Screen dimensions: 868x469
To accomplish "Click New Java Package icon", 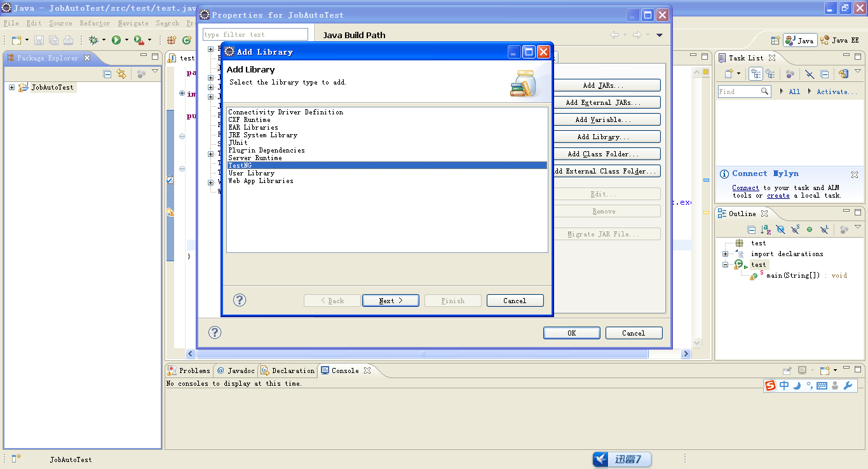I will click(x=171, y=40).
